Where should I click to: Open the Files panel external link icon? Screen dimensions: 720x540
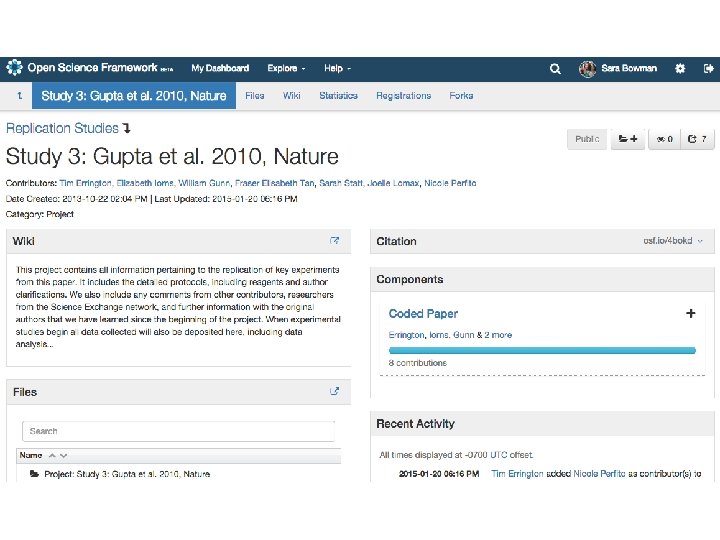coord(335,392)
